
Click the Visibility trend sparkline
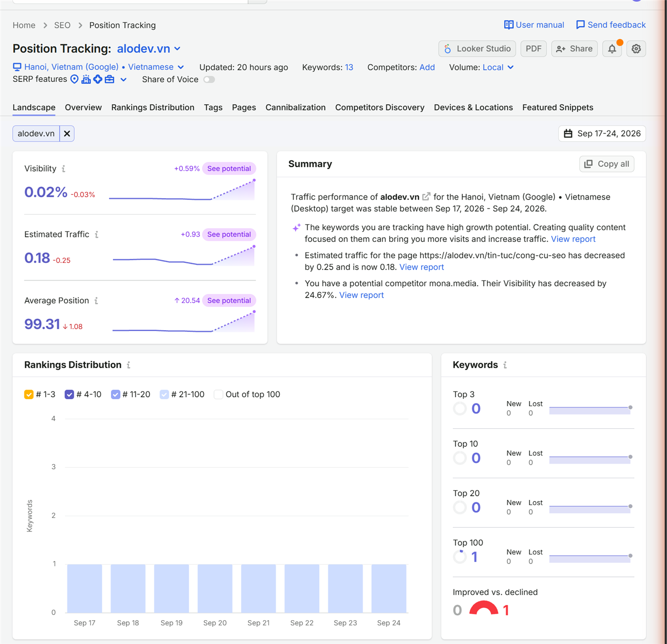pos(182,191)
